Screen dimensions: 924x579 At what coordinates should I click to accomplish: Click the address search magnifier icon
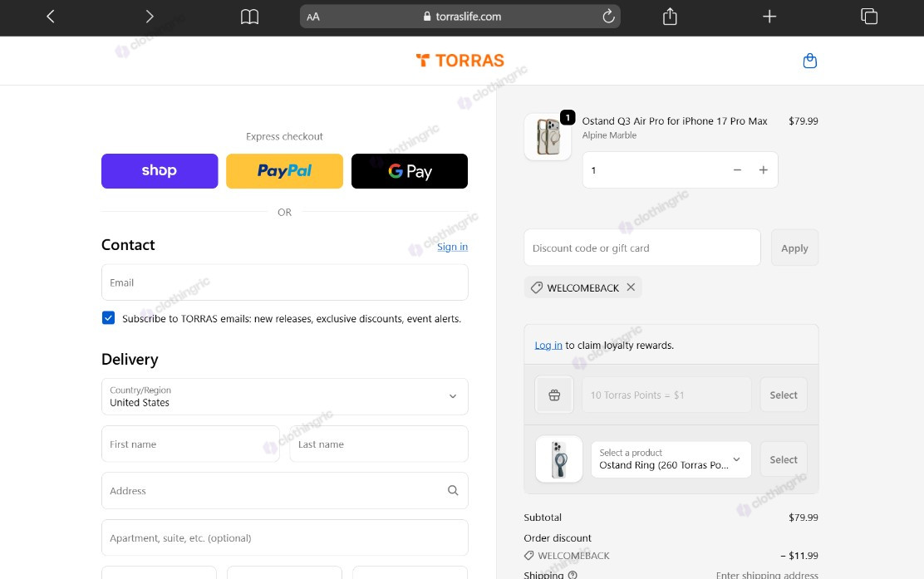[x=453, y=490]
